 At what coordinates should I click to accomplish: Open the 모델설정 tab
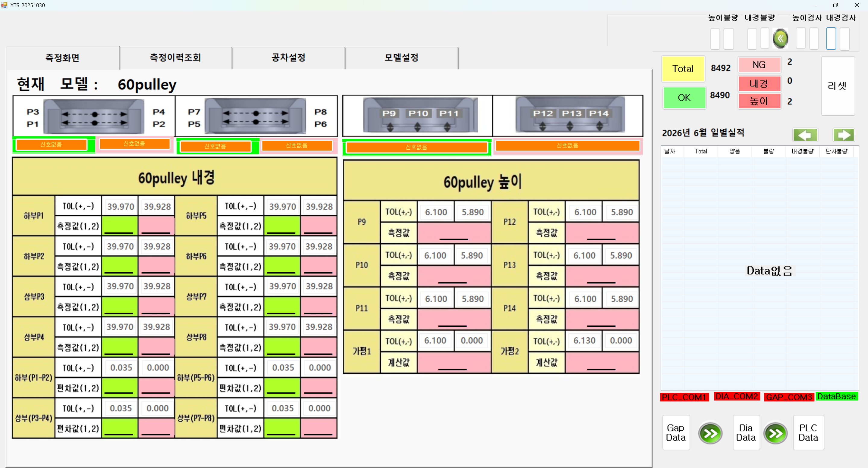tap(401, 58)
